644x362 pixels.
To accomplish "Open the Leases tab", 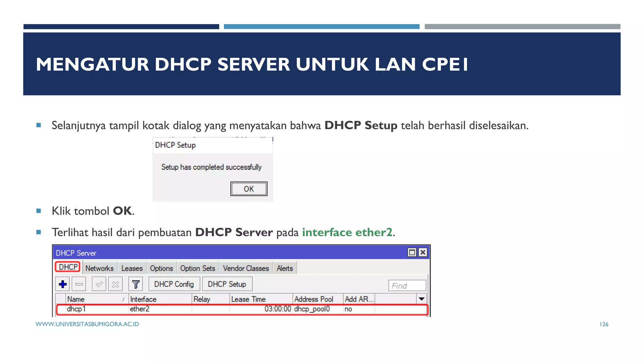I will point(132,268).
